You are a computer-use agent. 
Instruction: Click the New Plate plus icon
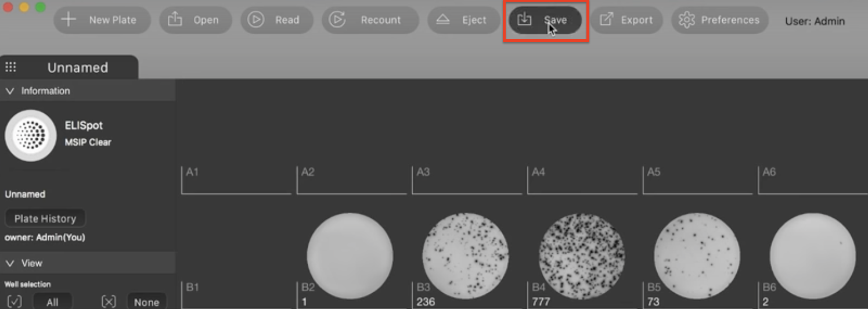click(69, 20)
